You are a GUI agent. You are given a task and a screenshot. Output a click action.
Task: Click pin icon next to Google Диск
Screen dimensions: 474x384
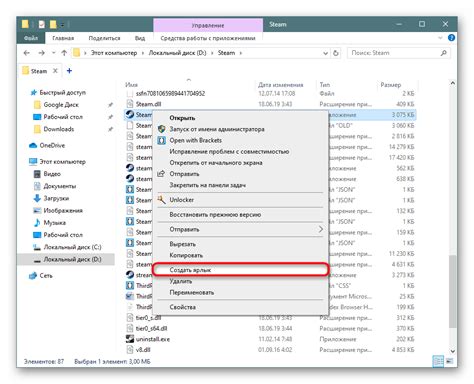[x=110, y=105]
